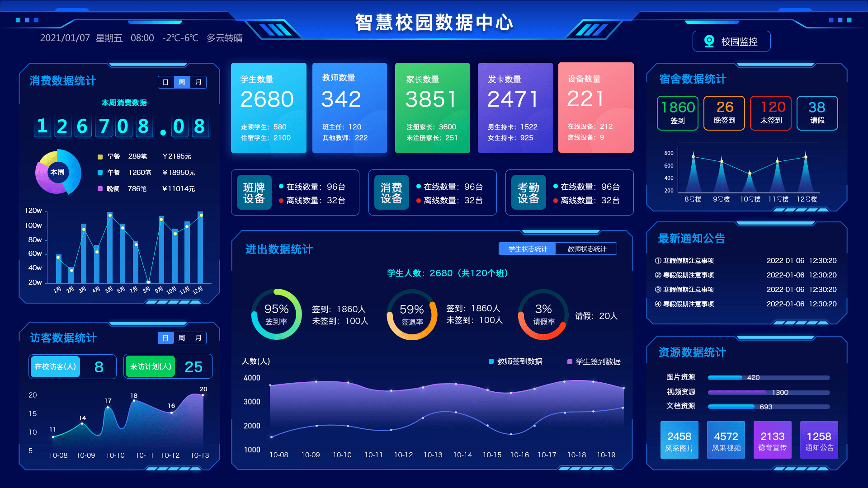The image size is (868, 488).
Task: Open the 2133 德育宣传 tile
Action: coord(773,440)
